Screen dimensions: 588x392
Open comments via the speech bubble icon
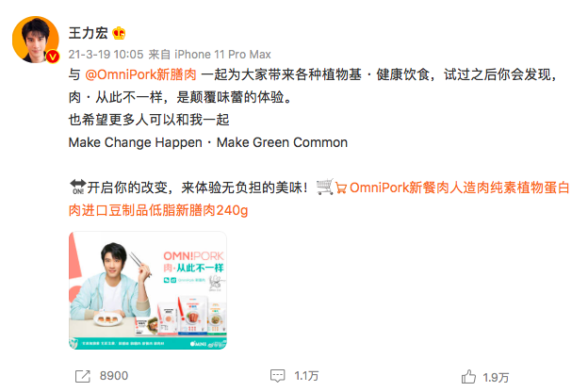(x=277, y=375)
